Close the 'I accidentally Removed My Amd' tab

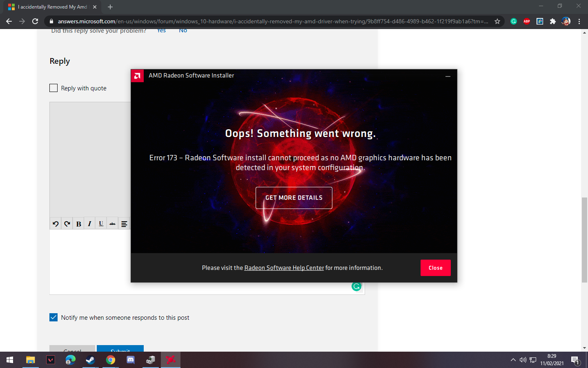[95, 7]
